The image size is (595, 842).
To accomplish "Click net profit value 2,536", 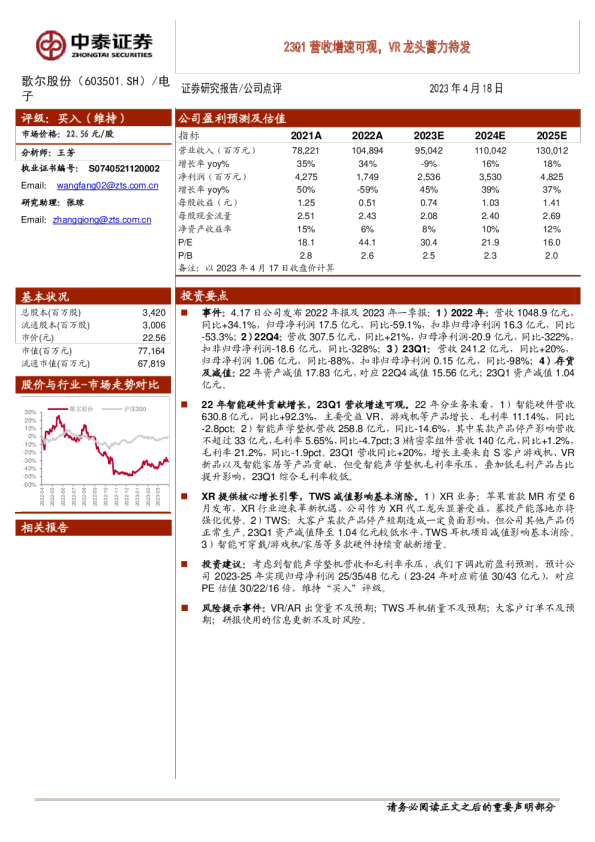I will click(x=429, y=177).
